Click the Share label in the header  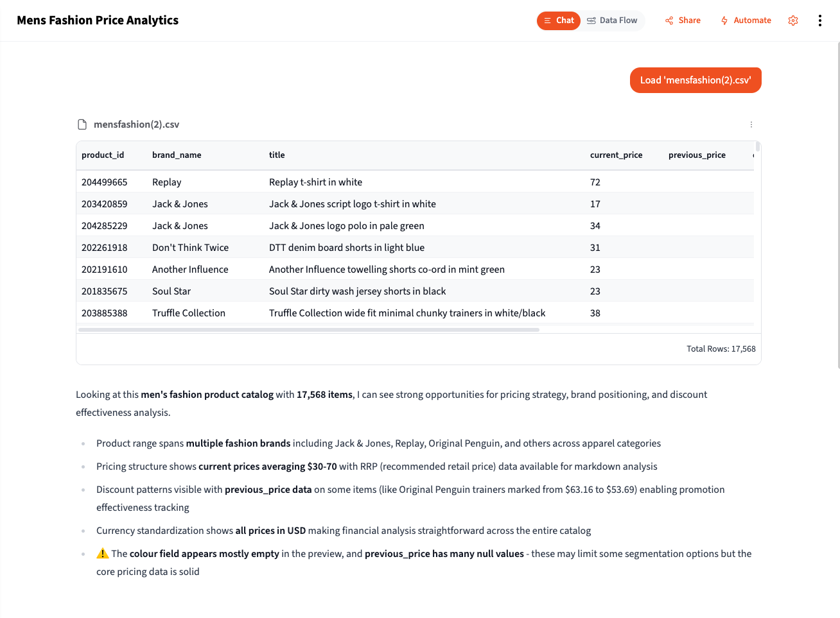tap(688, 20)
